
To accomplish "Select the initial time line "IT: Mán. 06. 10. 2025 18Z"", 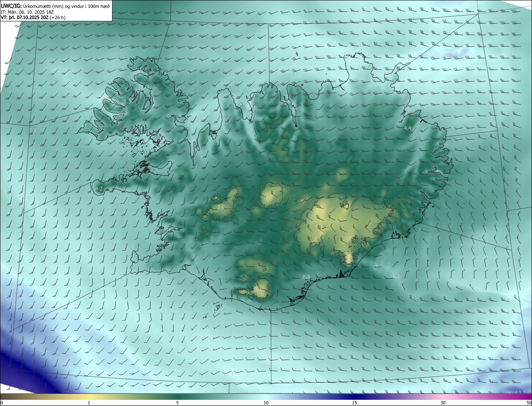I will pyautogui.click(x=28, y=12).
